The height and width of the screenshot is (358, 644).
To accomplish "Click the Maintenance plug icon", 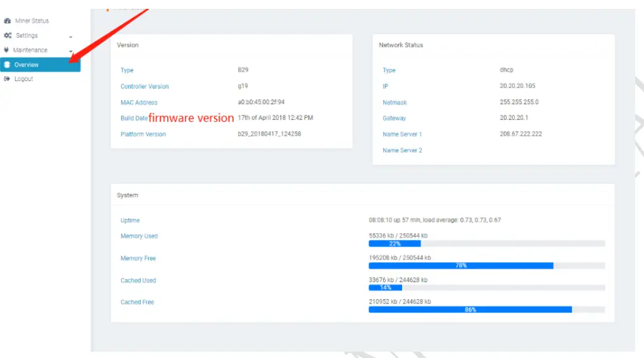I will tap(6, 49).
